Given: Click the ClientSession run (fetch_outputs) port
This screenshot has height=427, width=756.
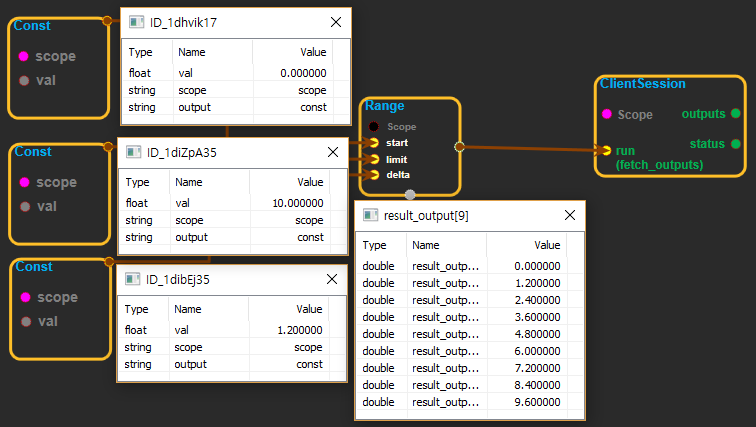Looking at the screenshot, I should (x=605, y=151).
